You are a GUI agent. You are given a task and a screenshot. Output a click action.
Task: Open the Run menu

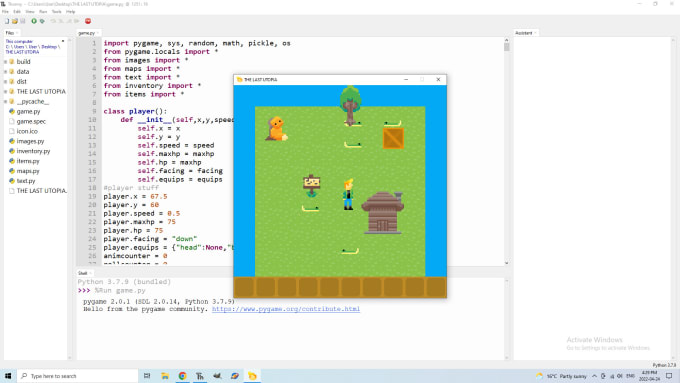coord(43,12)
